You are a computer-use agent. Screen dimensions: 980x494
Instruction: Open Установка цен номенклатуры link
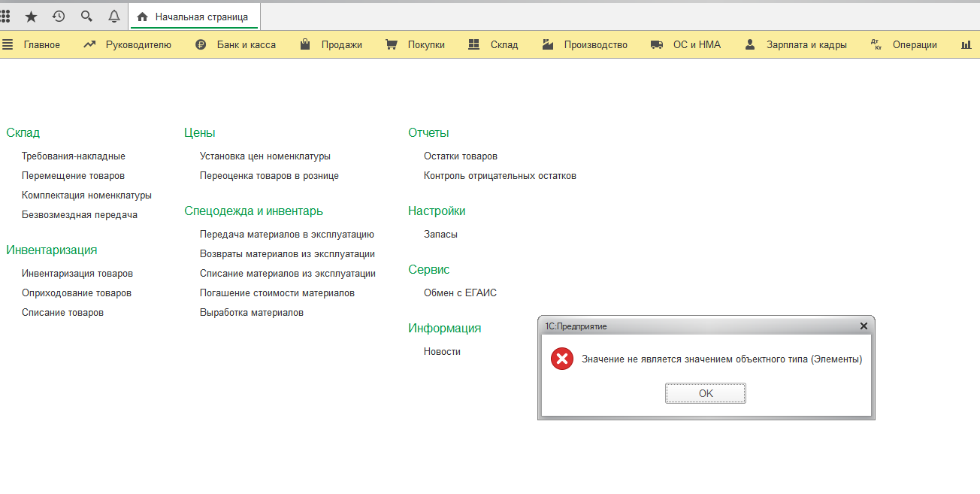pos(265,156)
